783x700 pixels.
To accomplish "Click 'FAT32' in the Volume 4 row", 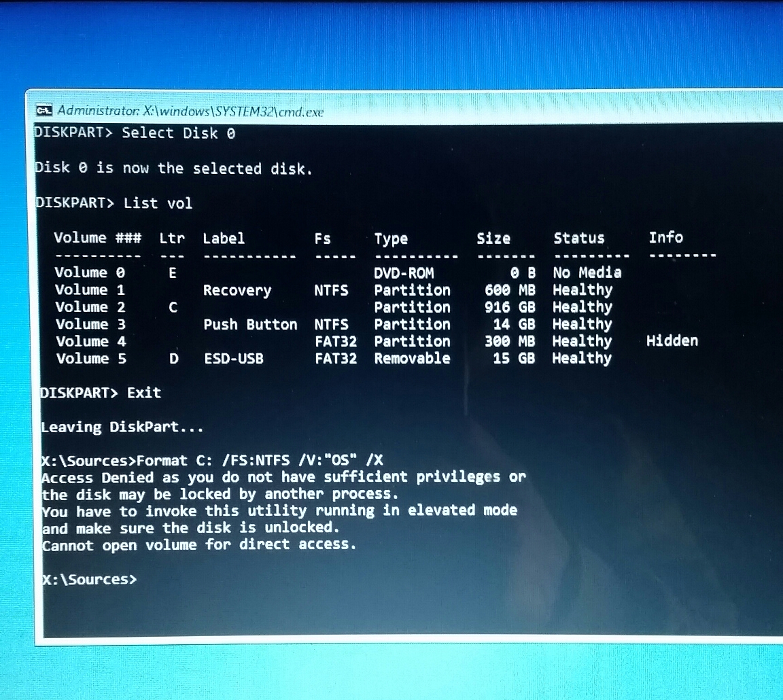I will click(336, 342).
